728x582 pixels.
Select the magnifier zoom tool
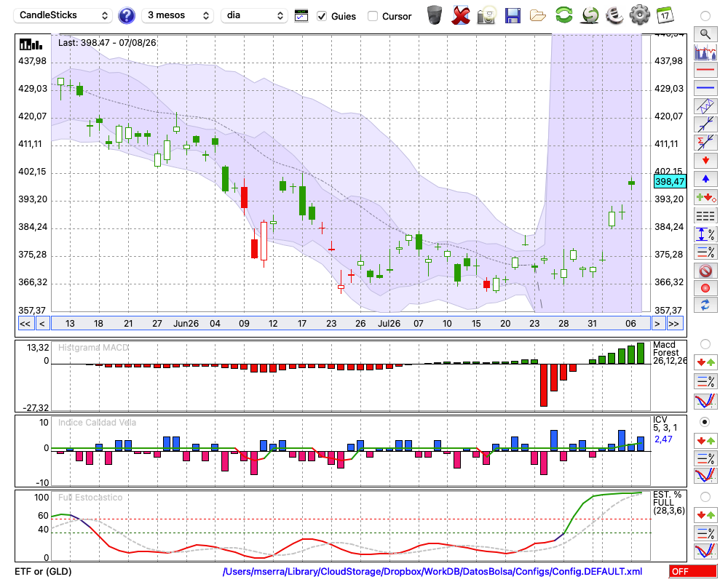pos(705,34)
